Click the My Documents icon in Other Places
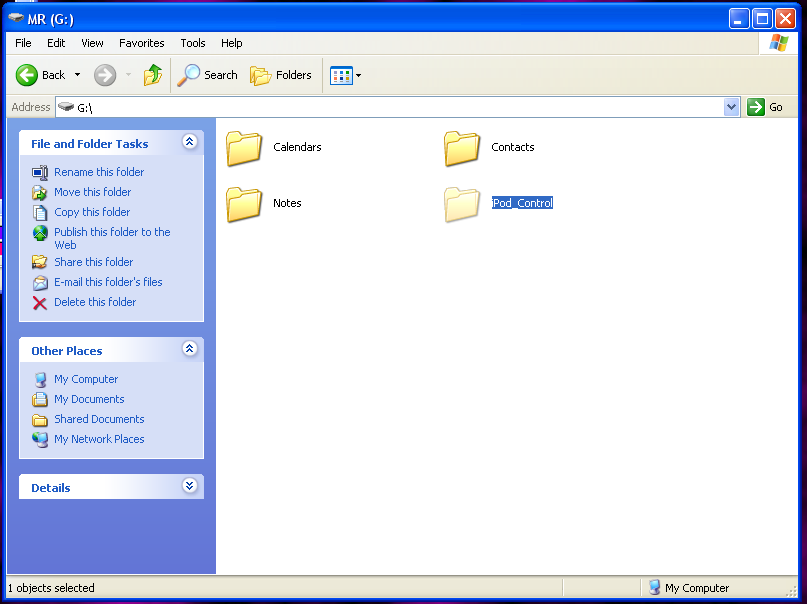 point(40,400)
